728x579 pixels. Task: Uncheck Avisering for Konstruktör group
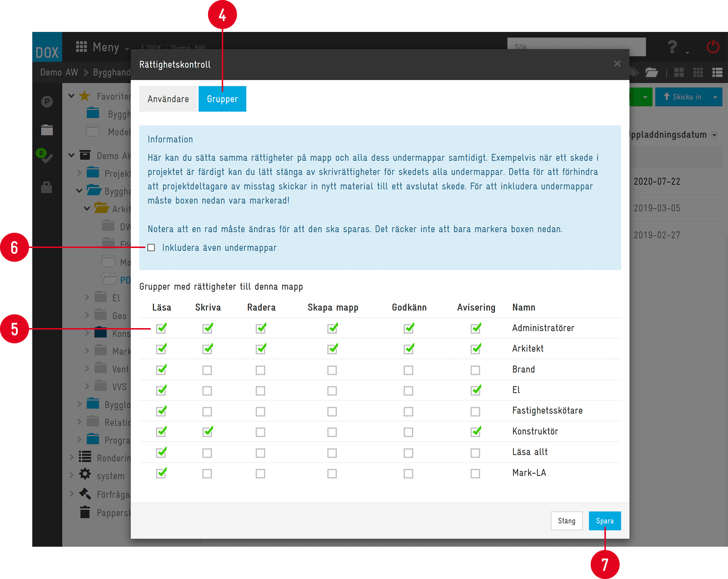click(x=475, y=432)
